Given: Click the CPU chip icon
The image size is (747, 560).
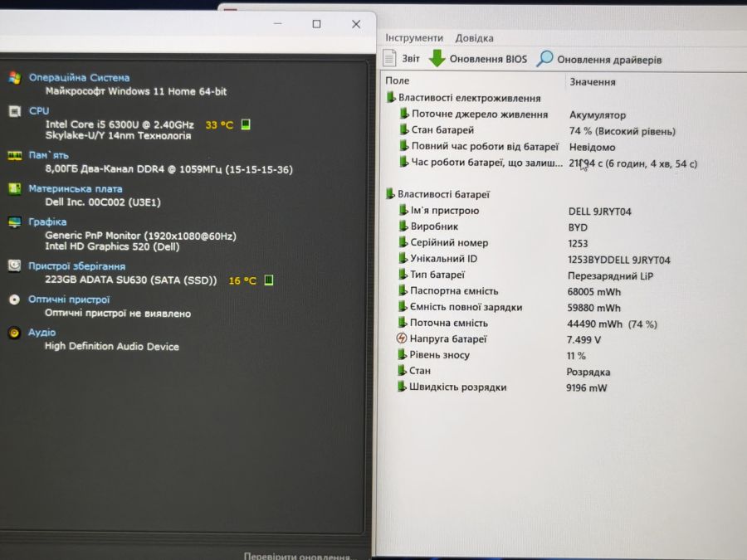Looking at the screenshot, I should (x=15, y=111).
